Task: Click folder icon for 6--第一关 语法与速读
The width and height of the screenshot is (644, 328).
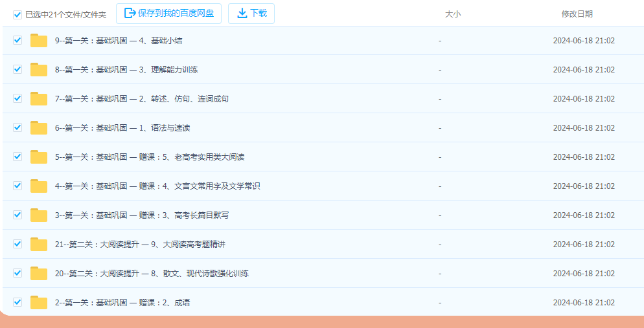Action: pyautogui.click(x=39, y=128)
